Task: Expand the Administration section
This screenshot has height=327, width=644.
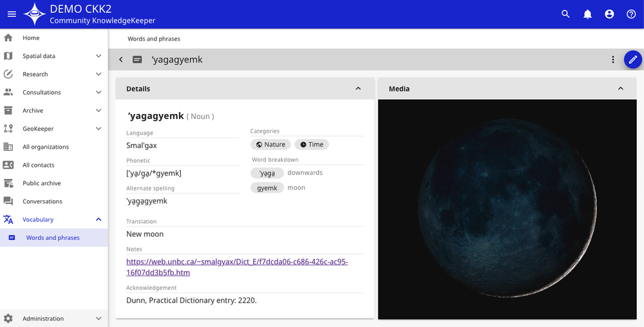Action: click(x=99, y=319)
